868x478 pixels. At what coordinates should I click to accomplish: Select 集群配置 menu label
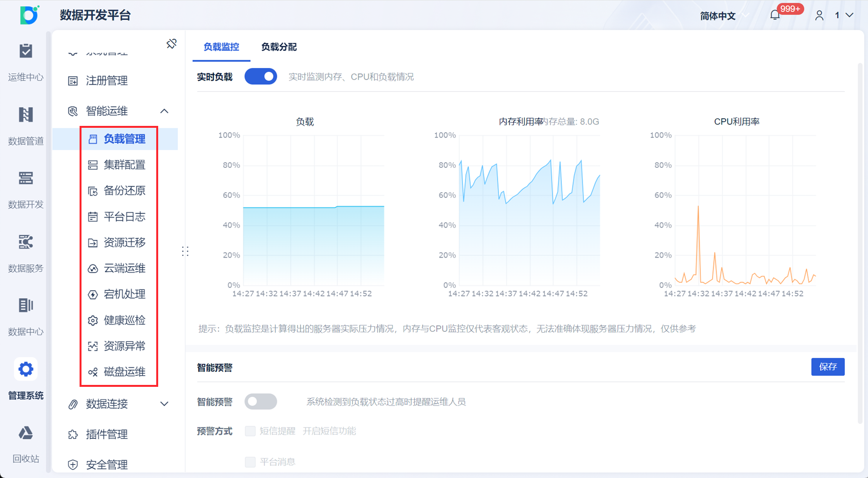pyautogui.click(x=124, y=165)
